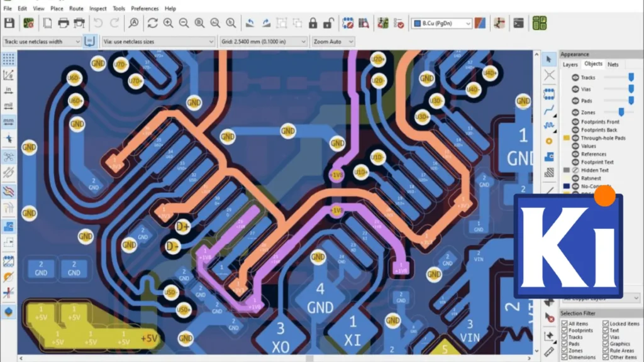Uncheck the Vias selection filter checkbox
This screenshot has height=362, width=644.
pos(606,337)
